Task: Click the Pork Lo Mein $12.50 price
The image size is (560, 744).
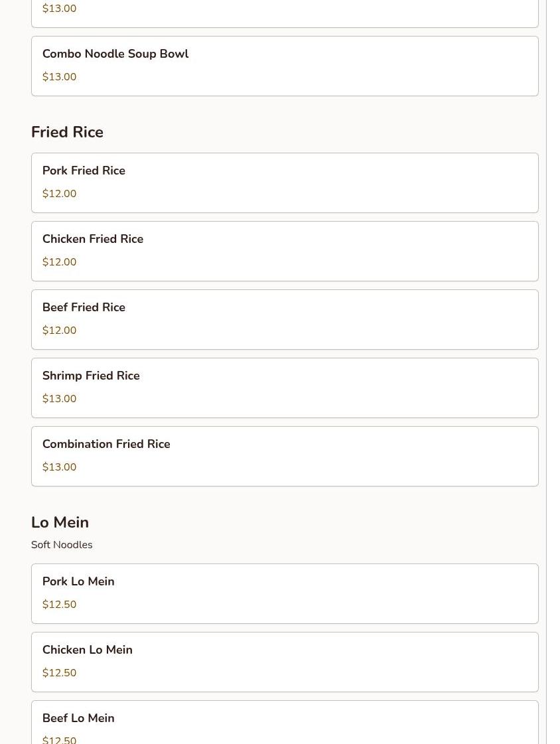Action: [59, 605]
